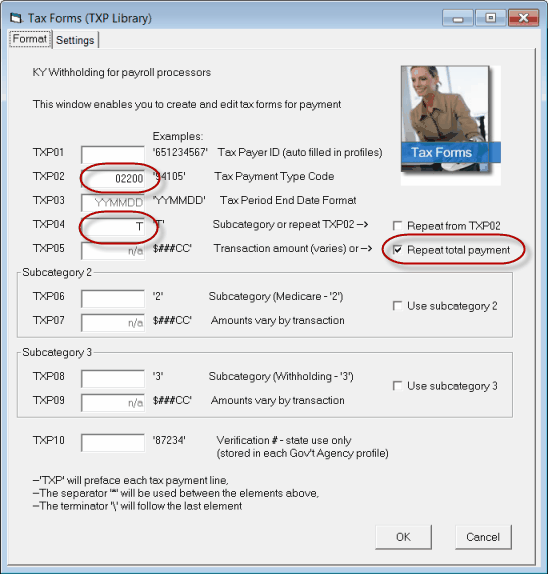The width and height of the screenshot is (548, 574).
Task: Click the Cancel button
Action: point(483,537)
